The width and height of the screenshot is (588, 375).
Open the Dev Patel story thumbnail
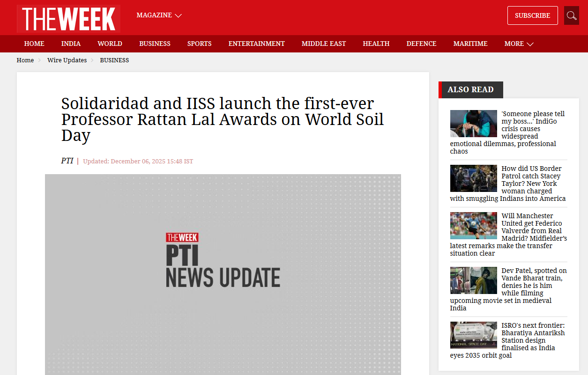click(473, 280)
